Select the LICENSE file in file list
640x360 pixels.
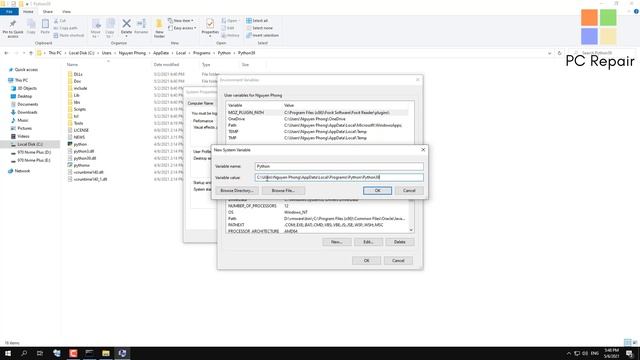81,130
